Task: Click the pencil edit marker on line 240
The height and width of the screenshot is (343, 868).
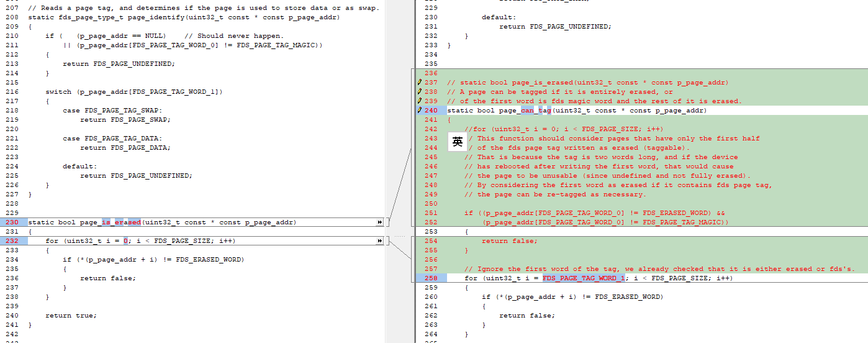Action: tap(420, 111)
